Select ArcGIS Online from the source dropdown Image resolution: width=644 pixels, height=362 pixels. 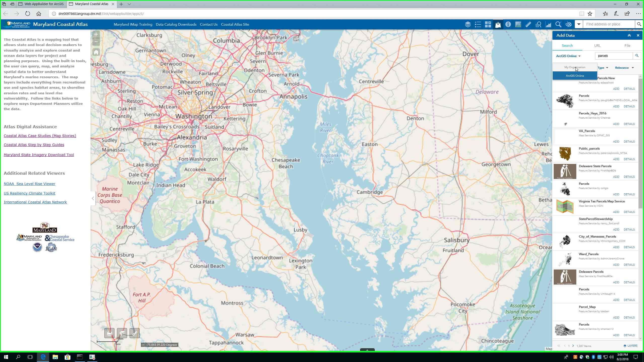(x=575, y=75)
